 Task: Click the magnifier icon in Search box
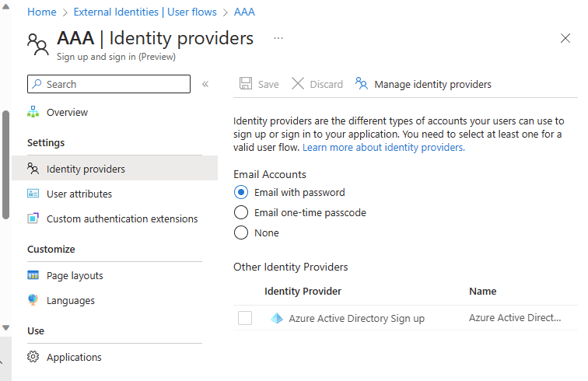37,84
